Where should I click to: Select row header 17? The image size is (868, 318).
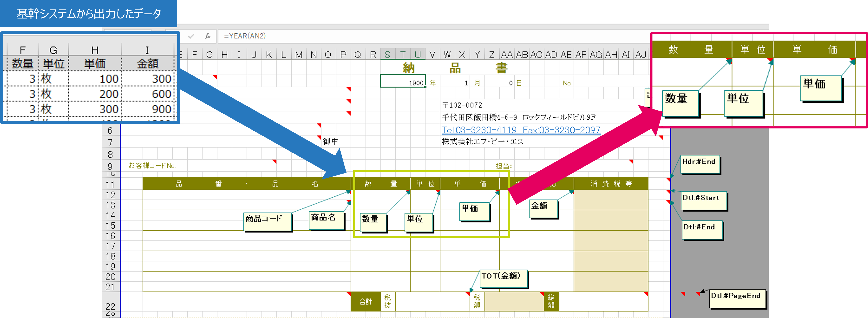coord(111,246)
